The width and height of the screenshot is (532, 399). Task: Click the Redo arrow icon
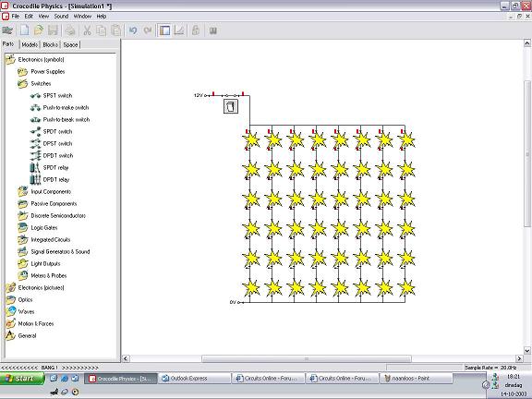point(147,30)
